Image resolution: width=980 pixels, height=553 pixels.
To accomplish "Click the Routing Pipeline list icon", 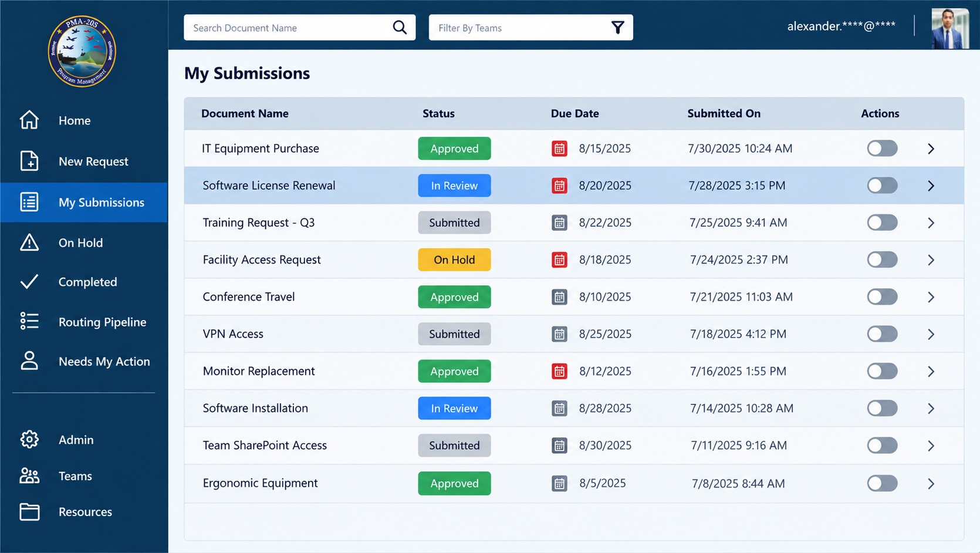I will coord(29,321).
